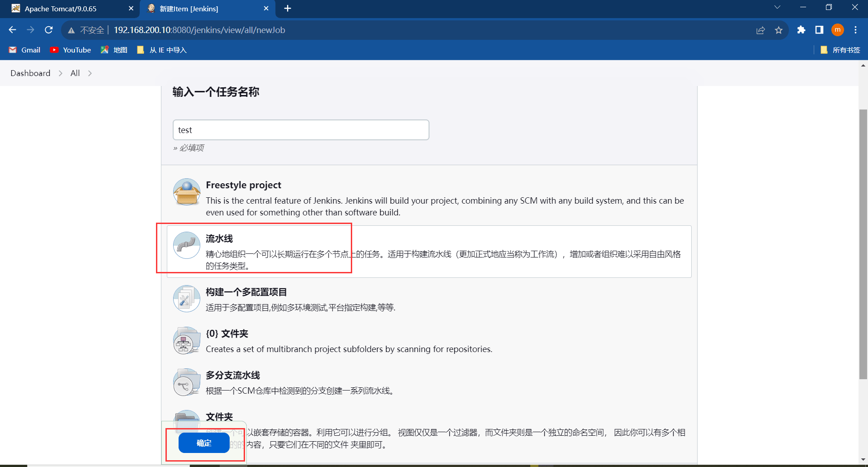
Task: Close the 新建Item Jenkins tab
Action: point(266,9)
